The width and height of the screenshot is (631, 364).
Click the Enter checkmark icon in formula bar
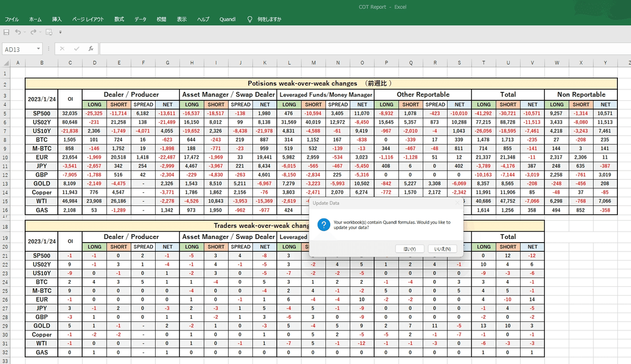[x=77, y=49]
